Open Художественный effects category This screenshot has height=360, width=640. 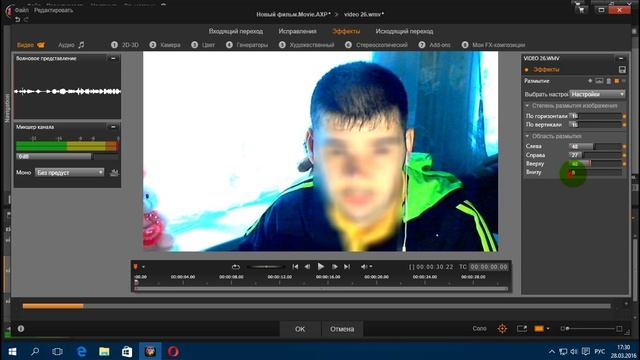[307, 45]
